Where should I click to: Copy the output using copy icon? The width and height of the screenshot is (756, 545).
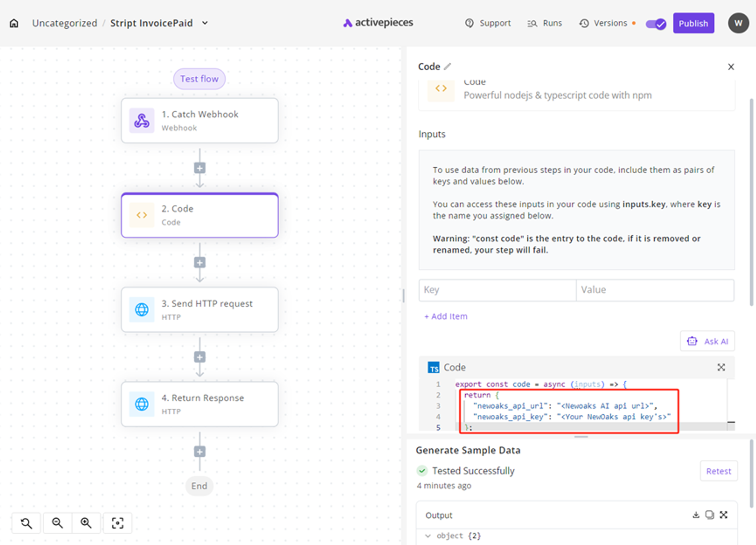click(x=710, y=515)
